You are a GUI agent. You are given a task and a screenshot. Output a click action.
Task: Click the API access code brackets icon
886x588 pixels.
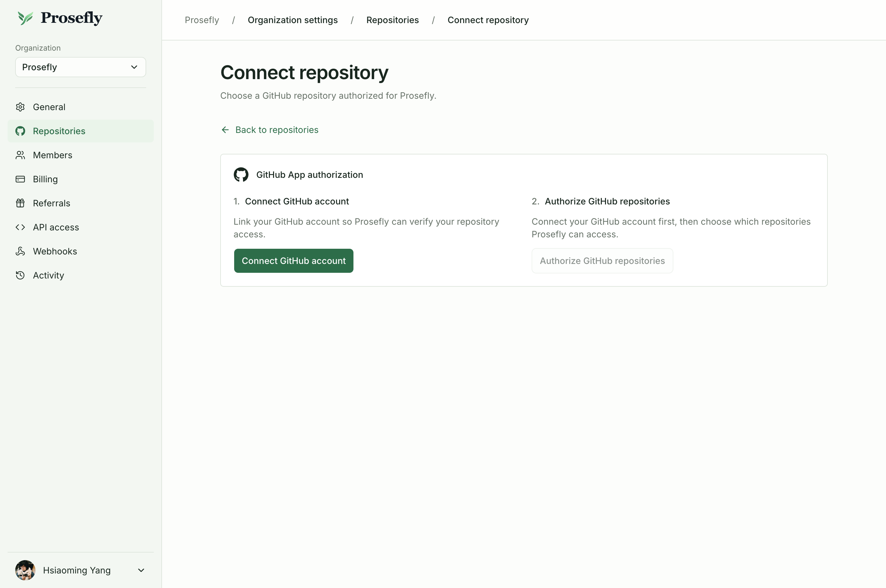pyautogui.click(x=20, y=227)
